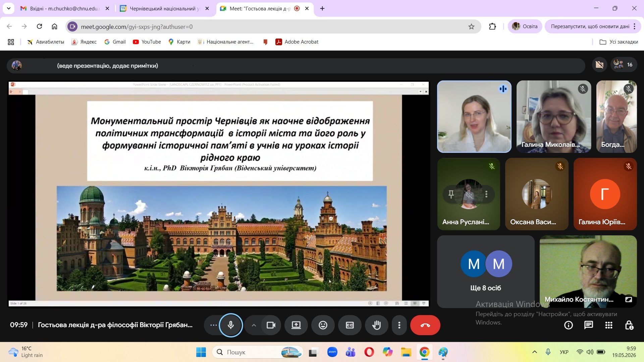Open host controls lock icon
Viewport: 644px width, 362px height.
coord(629,325)
